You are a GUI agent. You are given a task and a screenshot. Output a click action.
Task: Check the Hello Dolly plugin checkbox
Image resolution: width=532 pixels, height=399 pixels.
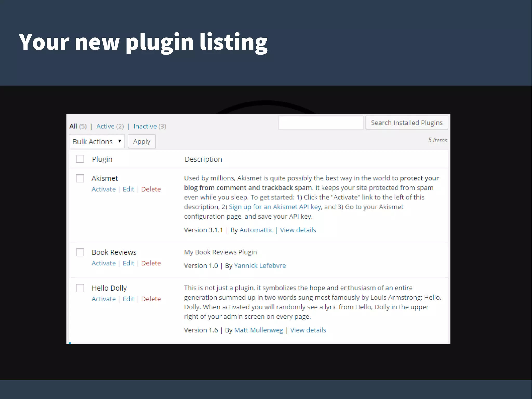[80, 288]
